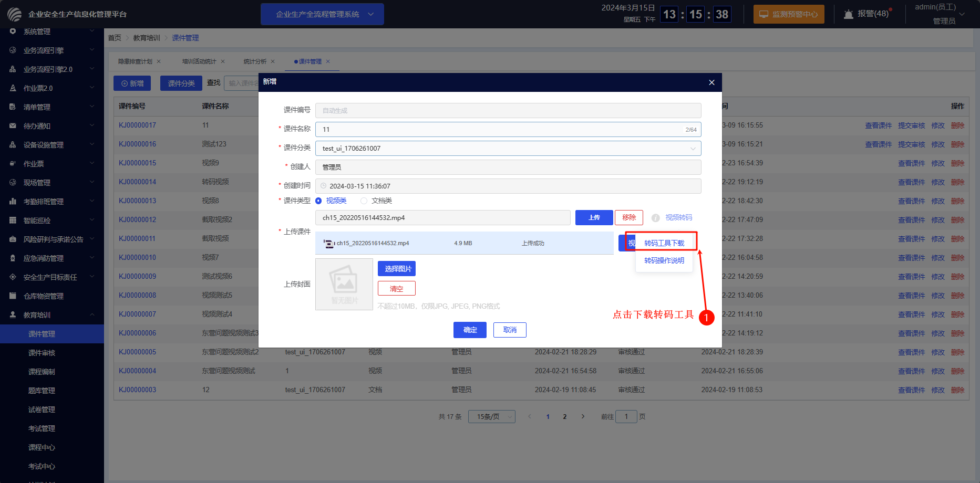Switch to the 培训活动统计 tab

(199, 61)
